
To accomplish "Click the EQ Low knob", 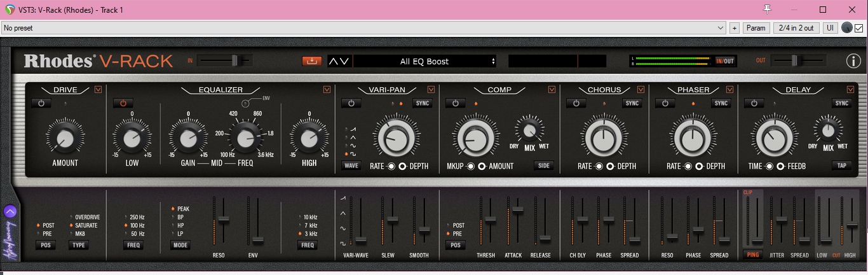I will tap(132, 137).
